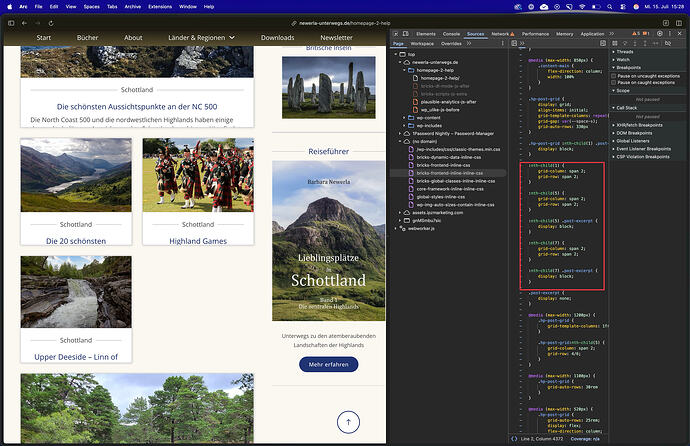
Task: Go back with the browser back arrow
Action: click(24, 23)
